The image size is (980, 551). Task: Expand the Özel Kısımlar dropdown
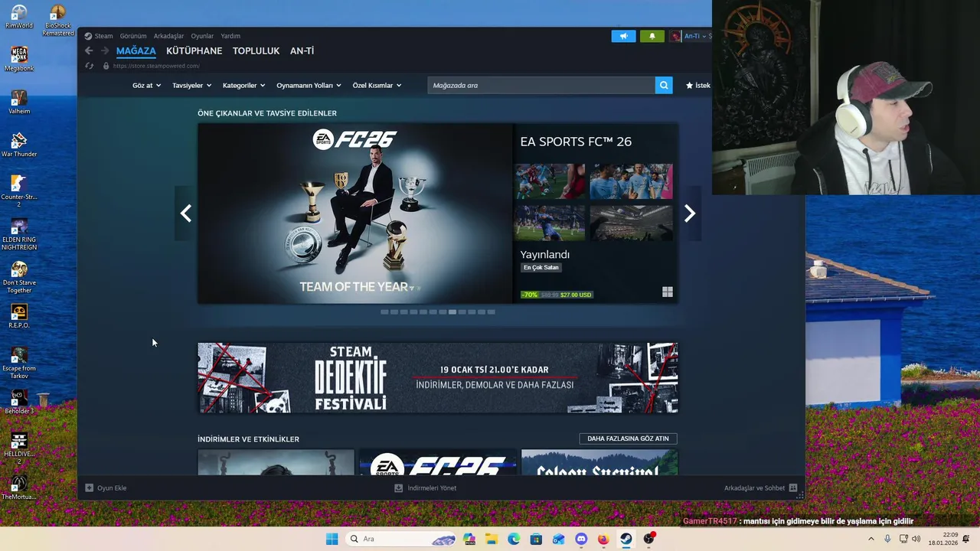pyautogui.click(x=377, y=85)
